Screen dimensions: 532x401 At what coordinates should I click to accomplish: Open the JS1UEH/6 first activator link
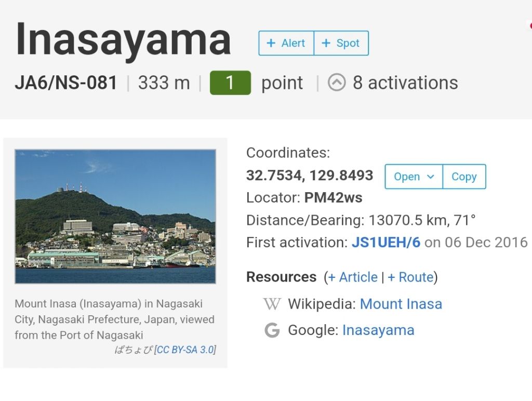point(386,243)
